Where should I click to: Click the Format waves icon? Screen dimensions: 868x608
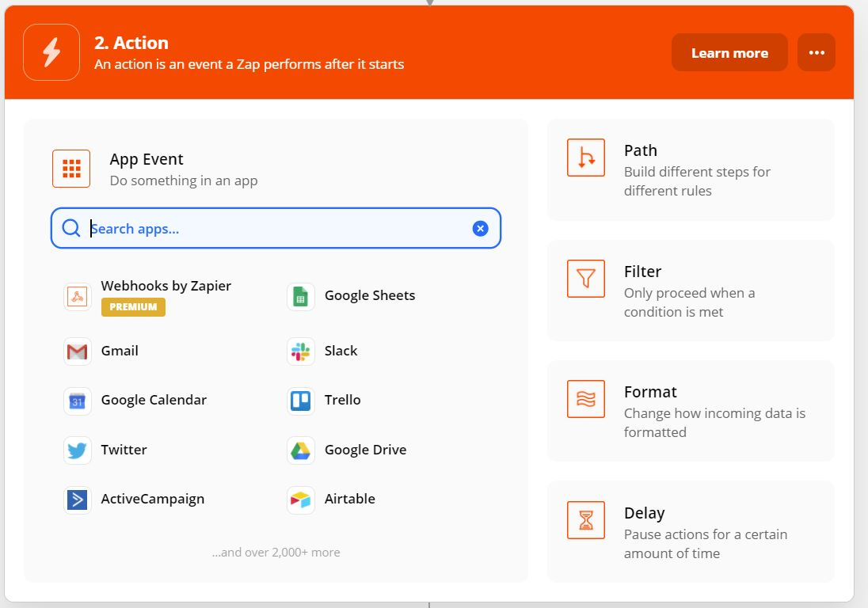[x=586, y=399]
